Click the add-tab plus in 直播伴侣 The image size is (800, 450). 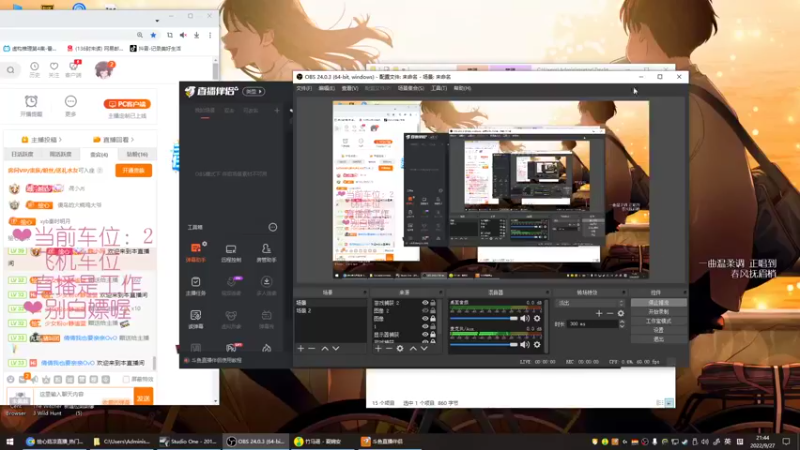click(277, 110)
